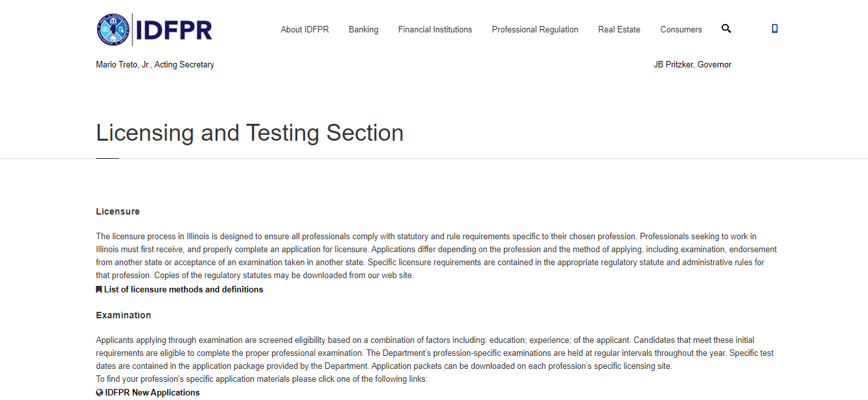Viewport: 868px width, 400px height.
Task: Click the Licensure section heading
Action: [x=118, y=211]
